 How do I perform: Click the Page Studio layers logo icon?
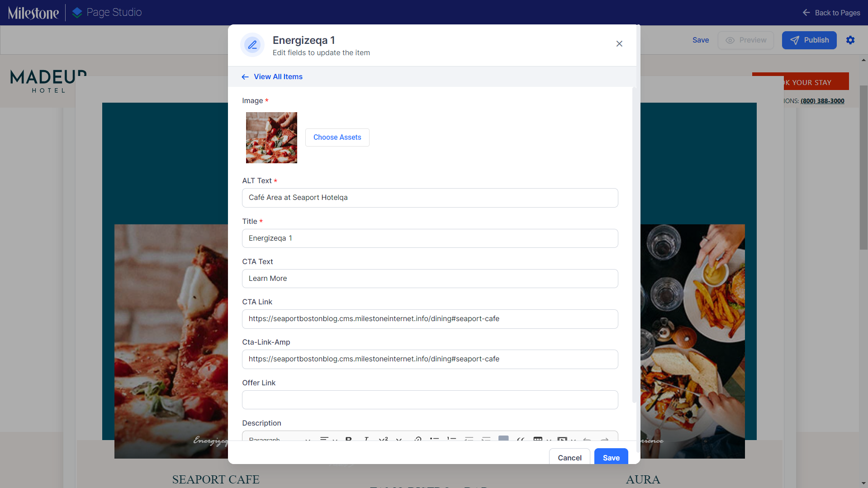point(77,13)
